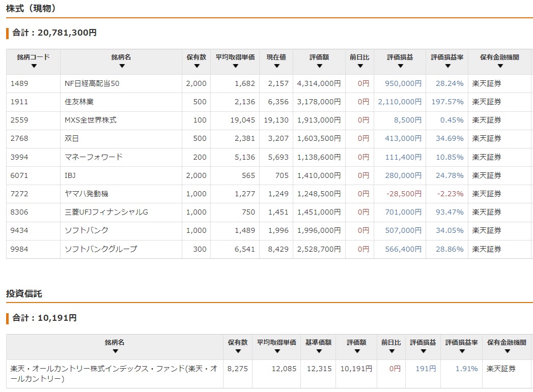
Task: Click 評価損益 value 2,110,000円
Action: pos(400,102)
